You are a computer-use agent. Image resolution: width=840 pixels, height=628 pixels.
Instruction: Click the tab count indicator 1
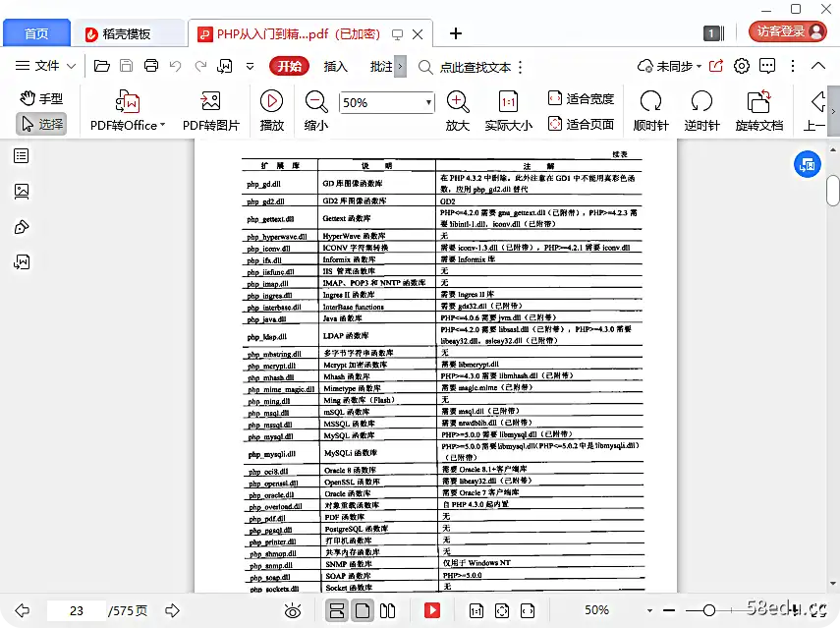pos(713,33)
